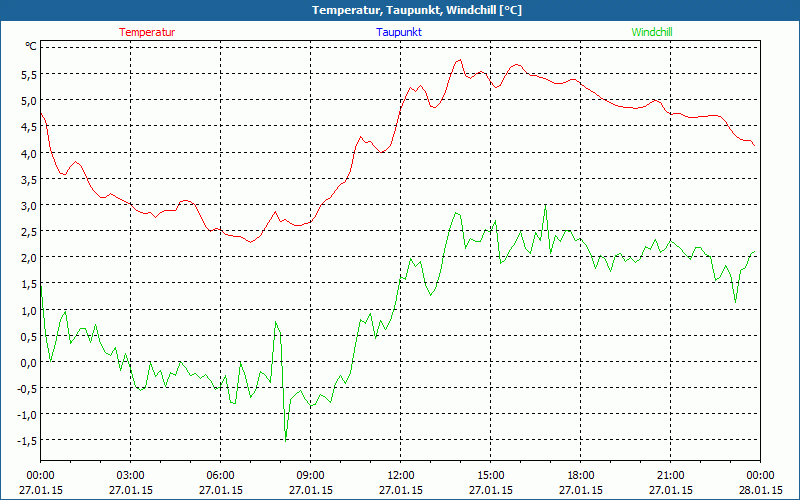Click the 15:00 time axis label

pos(491,476)
